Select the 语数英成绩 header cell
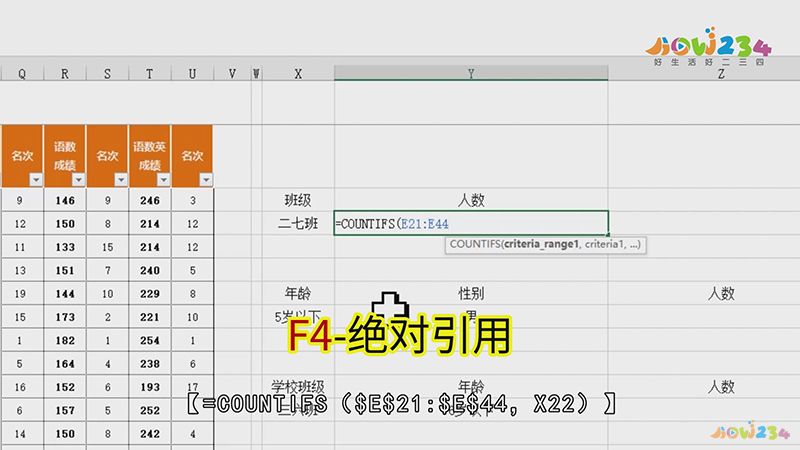 149,156
